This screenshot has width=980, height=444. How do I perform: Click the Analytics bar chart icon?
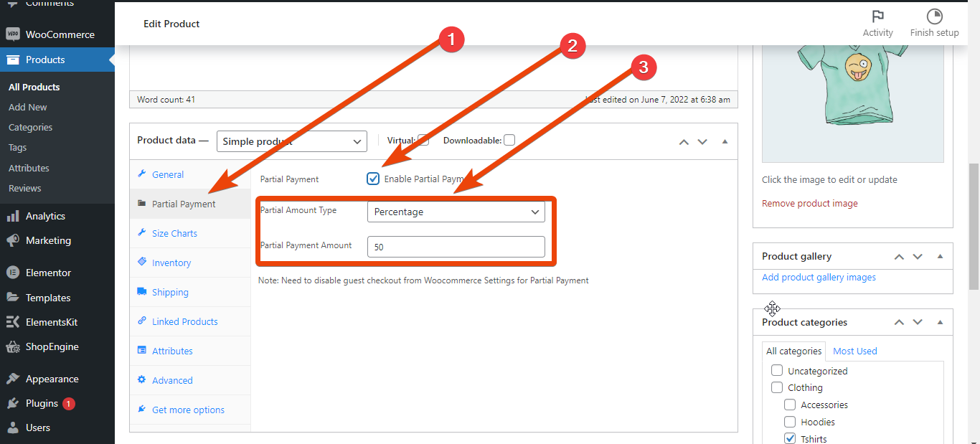[12, 216]
